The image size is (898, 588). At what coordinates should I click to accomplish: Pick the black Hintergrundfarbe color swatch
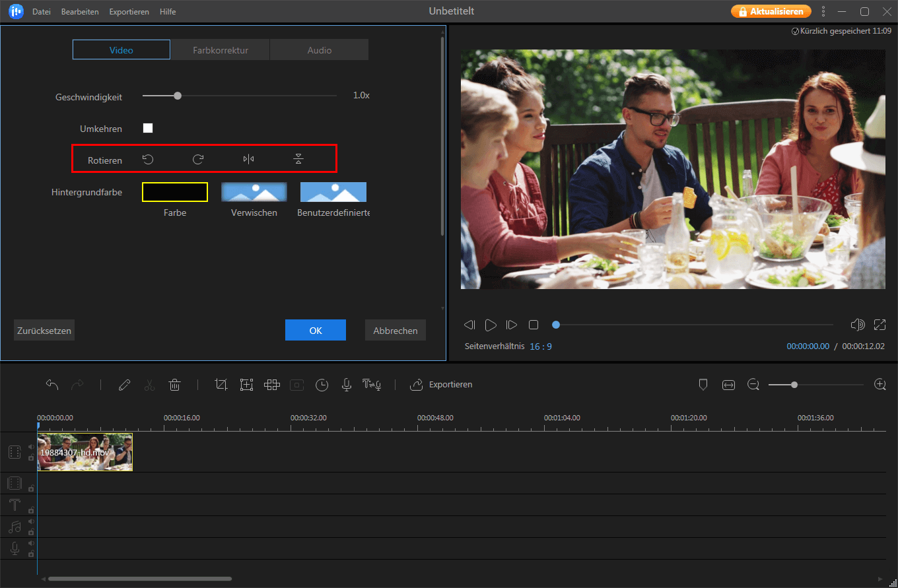(174, 191)
